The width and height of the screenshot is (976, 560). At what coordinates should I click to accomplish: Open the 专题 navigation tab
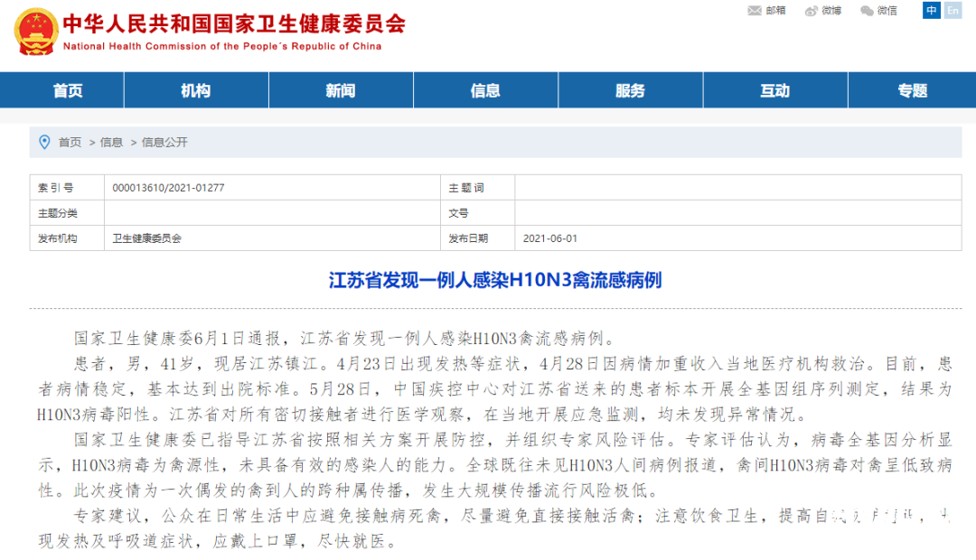pos(913,90)
